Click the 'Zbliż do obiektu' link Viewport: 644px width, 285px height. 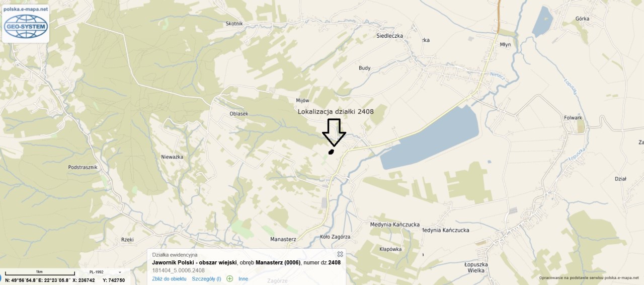[x=170, y=278]
